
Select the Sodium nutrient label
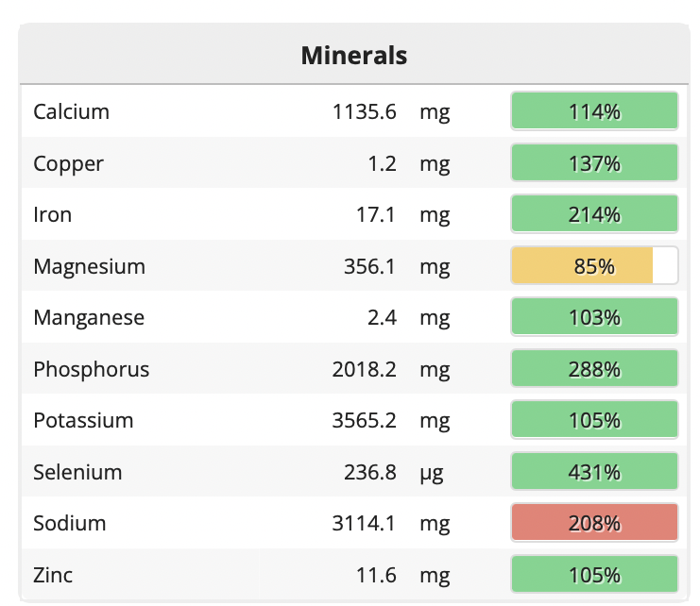tap(70, 523)
